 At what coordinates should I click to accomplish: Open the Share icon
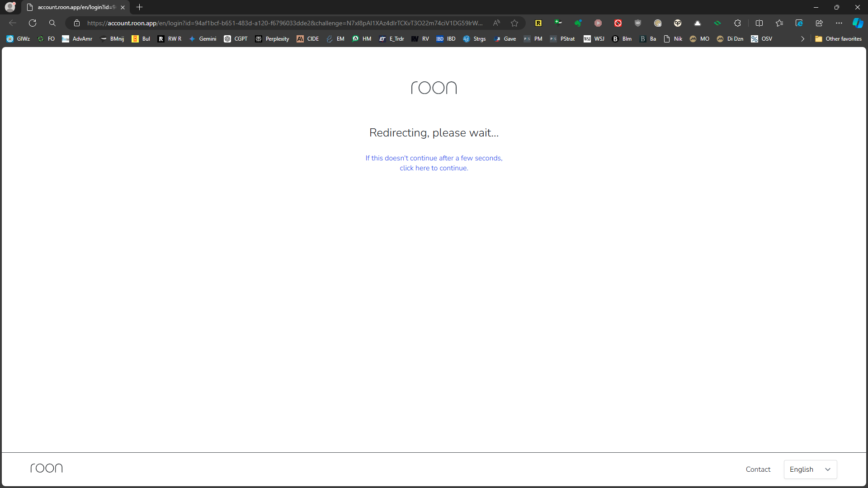(819, 23)
